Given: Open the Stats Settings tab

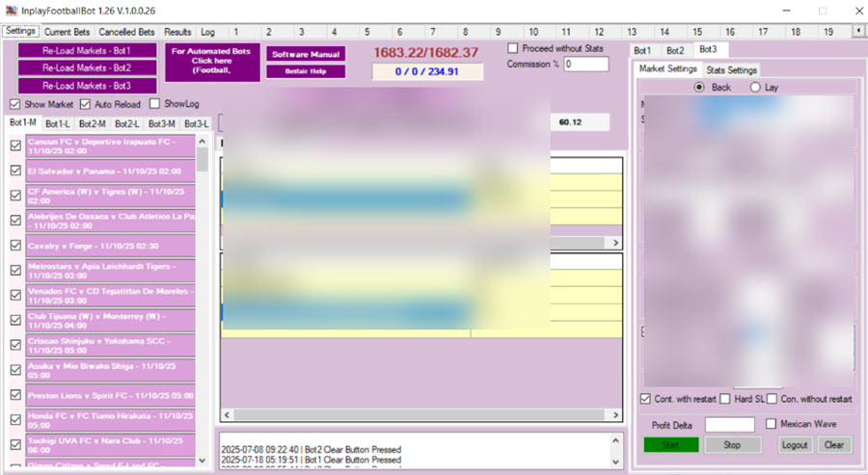Looking at the screenshot, I should (x=731, y=70).
